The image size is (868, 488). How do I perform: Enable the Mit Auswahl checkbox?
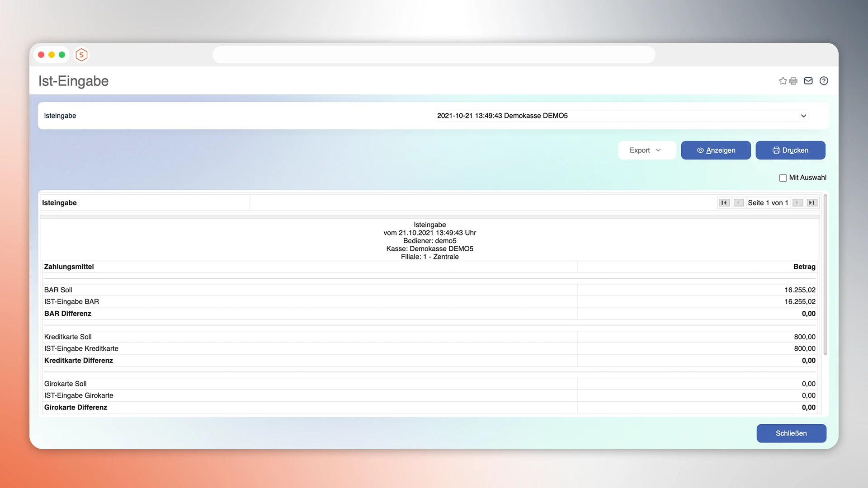[783, 178]
